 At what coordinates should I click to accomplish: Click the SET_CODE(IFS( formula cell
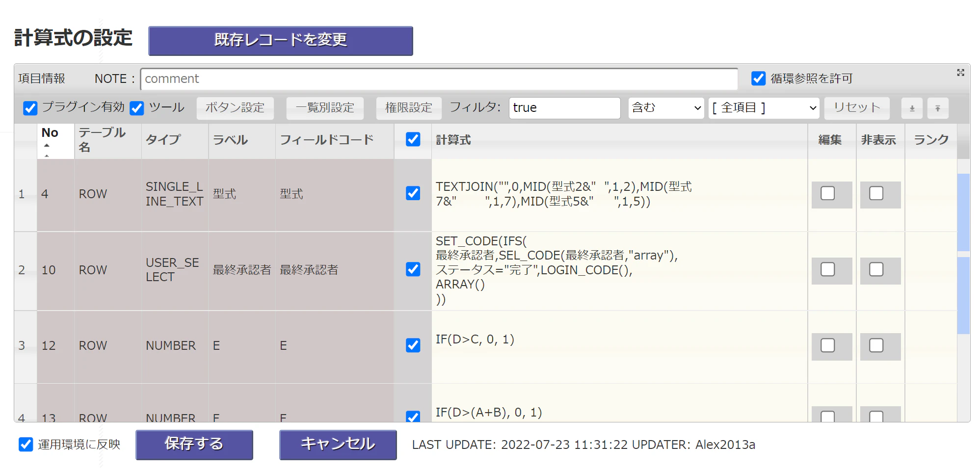[619, 270]
